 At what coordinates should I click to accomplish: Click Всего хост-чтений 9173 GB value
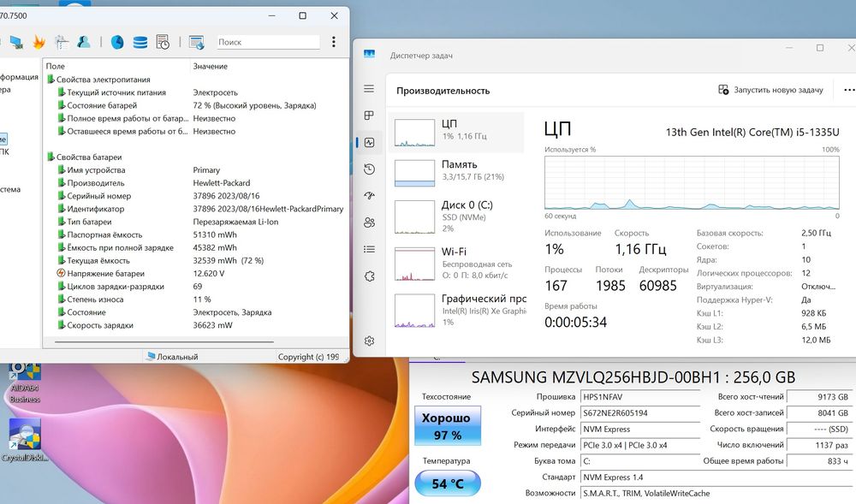pyautogui.click(x=819, y=397)
